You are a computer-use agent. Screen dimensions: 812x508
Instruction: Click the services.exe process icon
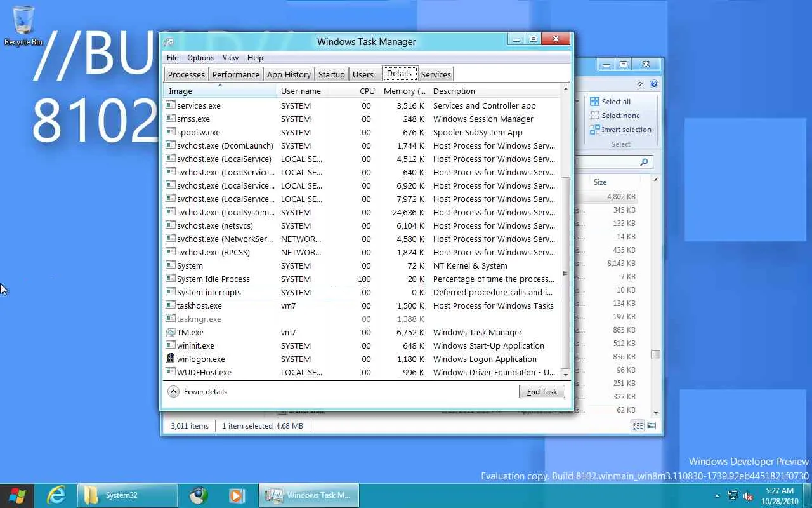[x=170, y=105]
